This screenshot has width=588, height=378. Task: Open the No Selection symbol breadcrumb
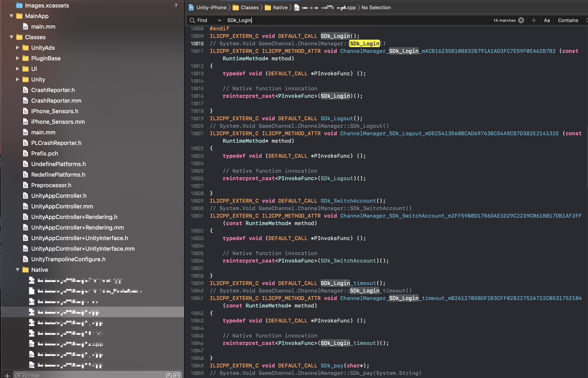coord(376,8)
